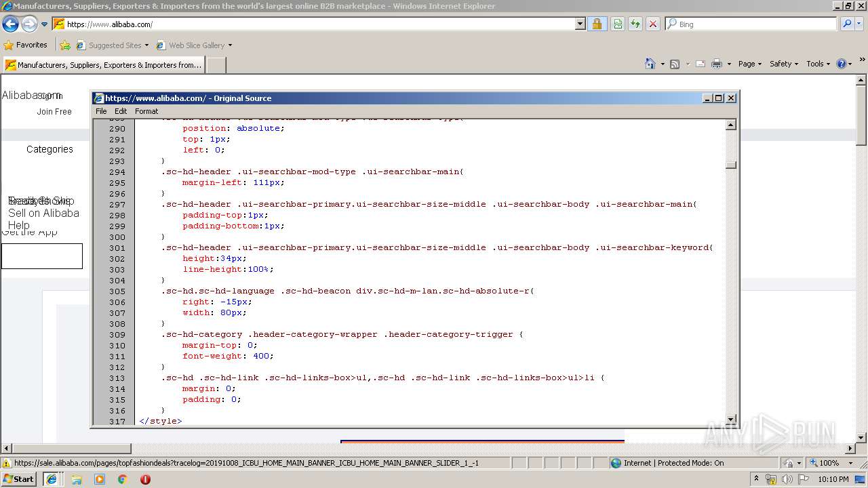Click the Print icon
Viewport: 868px width, 488px height.
(x=717, y=64)
